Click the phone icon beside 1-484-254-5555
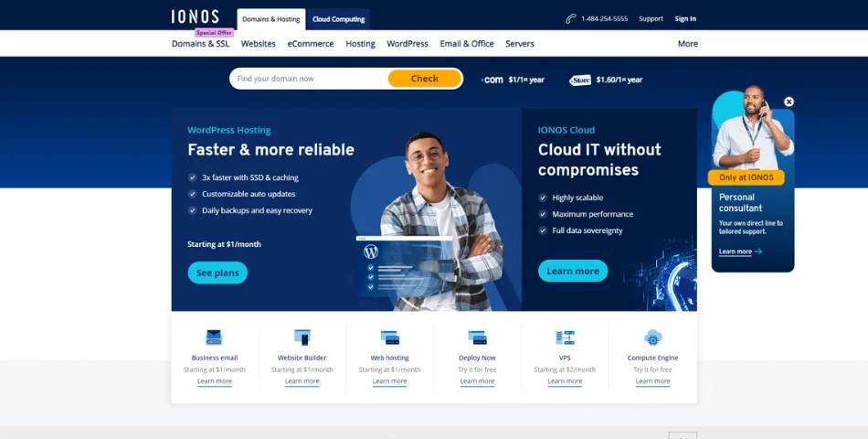The image size is (868, 439). coord(571,19)
